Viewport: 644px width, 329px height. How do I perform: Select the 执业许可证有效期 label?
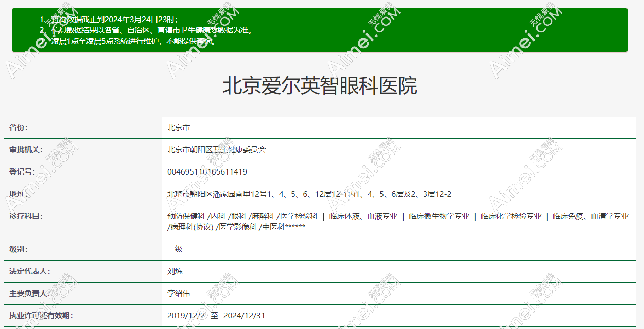[x=41, y=316]
